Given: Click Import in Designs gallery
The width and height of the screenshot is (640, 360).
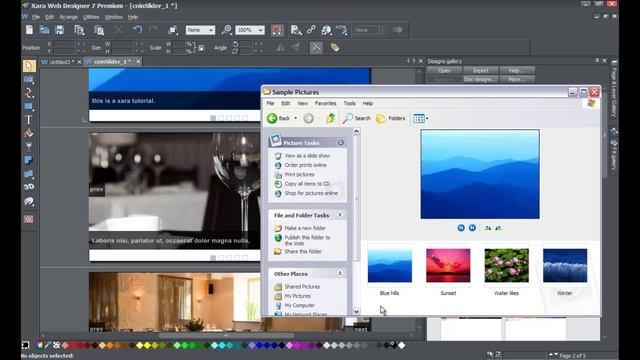Looking at the screenshot, I should click(x=480, y=71).
